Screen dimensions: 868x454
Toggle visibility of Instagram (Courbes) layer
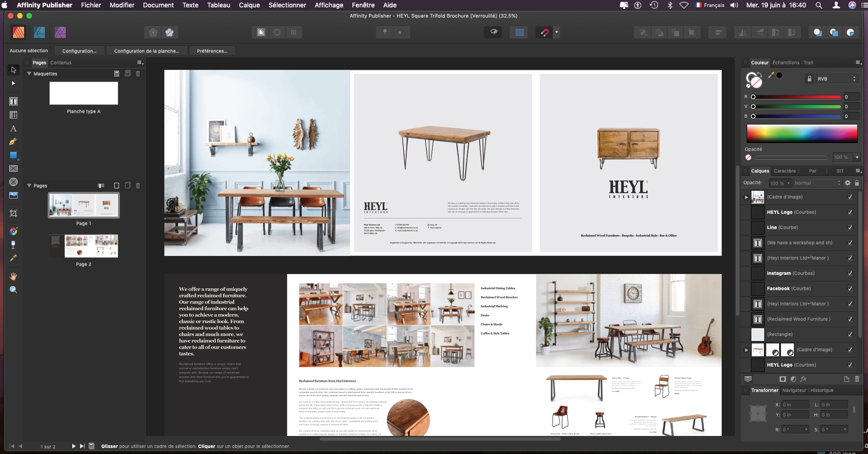[850, 273]
